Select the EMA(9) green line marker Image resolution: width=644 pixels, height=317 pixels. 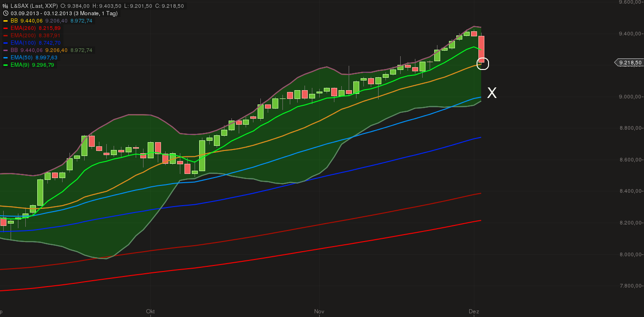click(x=6, y=65)
